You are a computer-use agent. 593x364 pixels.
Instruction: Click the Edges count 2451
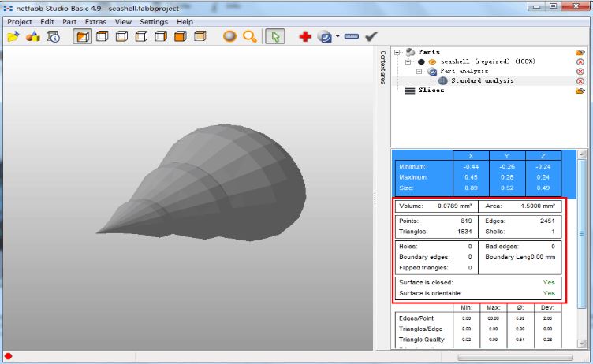[547, 221]
